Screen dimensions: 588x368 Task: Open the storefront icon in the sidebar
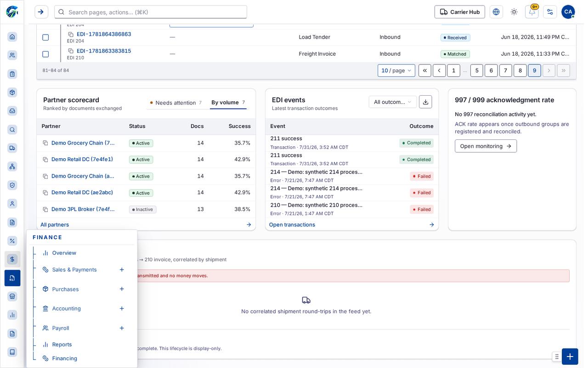coord(12,296)
